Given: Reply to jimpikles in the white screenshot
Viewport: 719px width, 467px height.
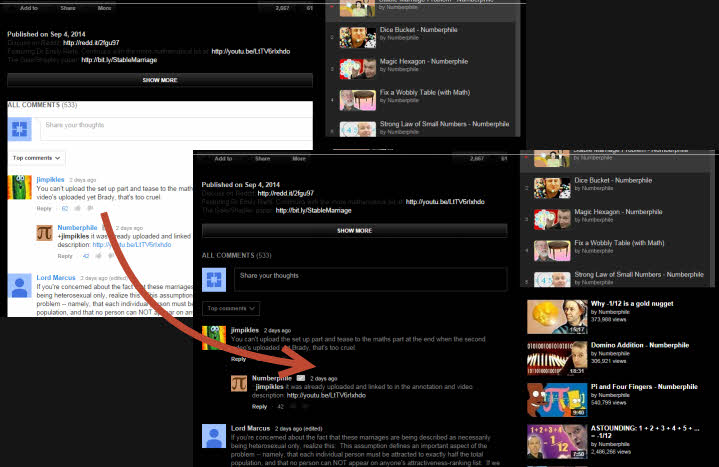Looking at the screenshot, I should [x=44, y=209].
